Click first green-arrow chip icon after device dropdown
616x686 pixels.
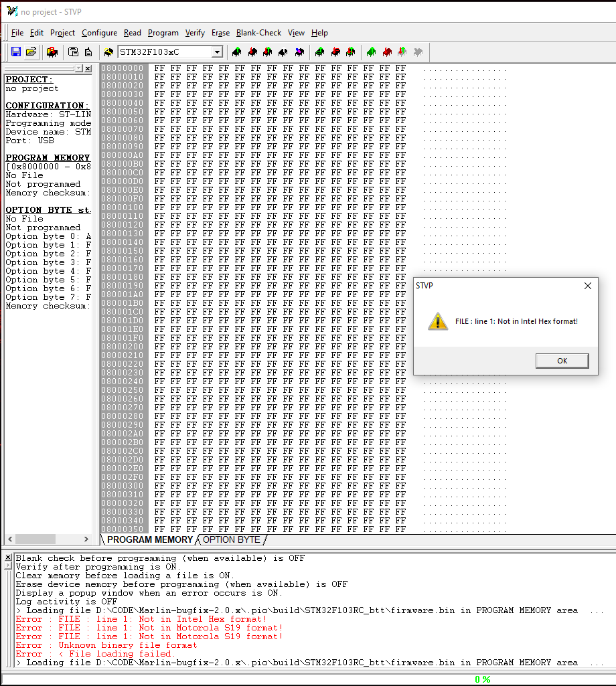(237, 52)
